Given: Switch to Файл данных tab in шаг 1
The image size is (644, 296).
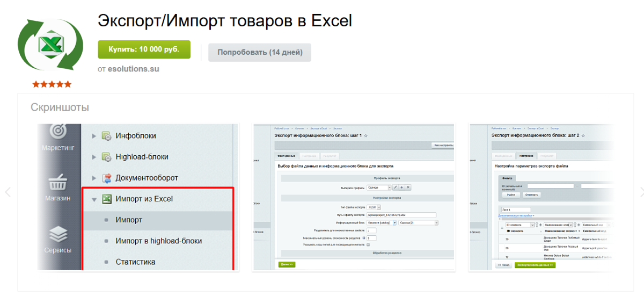Looking at the screenshot, I should point(286,156).
